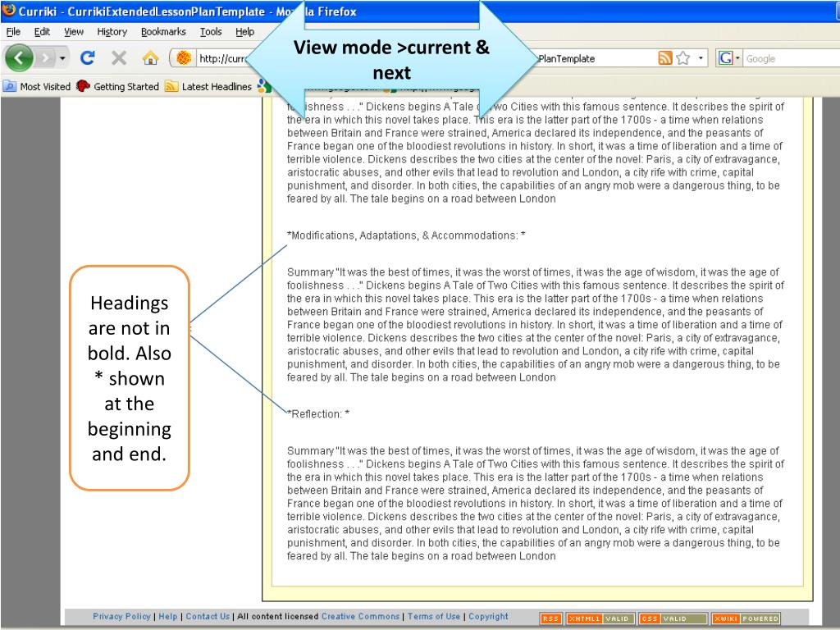840x630 pixels.
Task: Bookmark this page with the star icon
Action: 683,58
